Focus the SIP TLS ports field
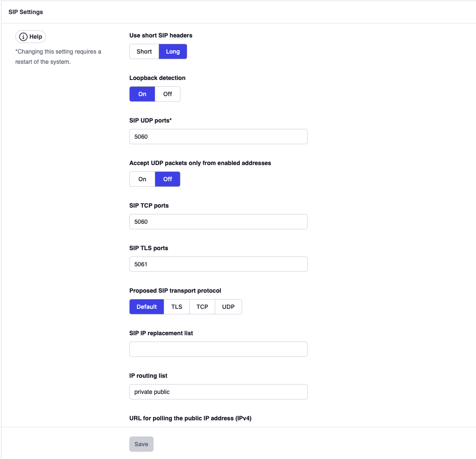The height and width of the screenshot is (459, 476). coord(218,264)
